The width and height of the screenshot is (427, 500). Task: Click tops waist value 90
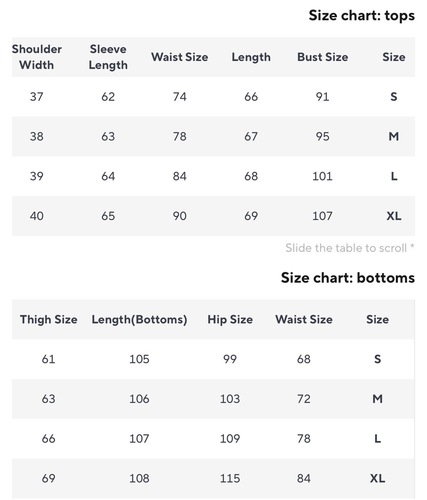point(179,216)
